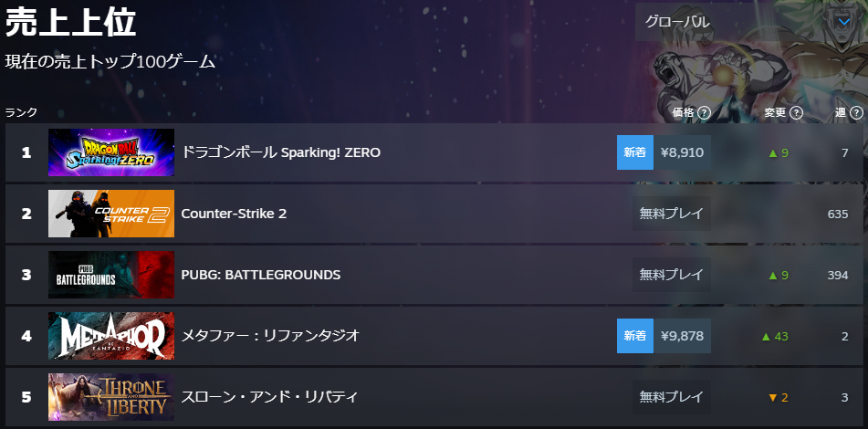Click the ¥9,878 price button
Viewport: 868px width, 429px height.
tap(682, 336)
